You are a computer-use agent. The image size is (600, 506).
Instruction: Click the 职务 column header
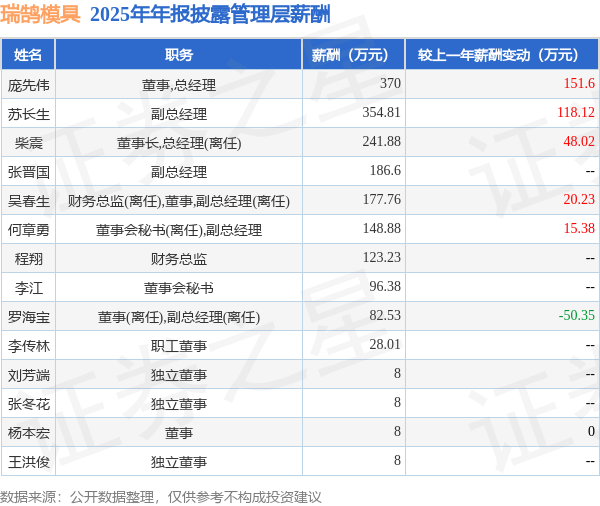point(179,55)
